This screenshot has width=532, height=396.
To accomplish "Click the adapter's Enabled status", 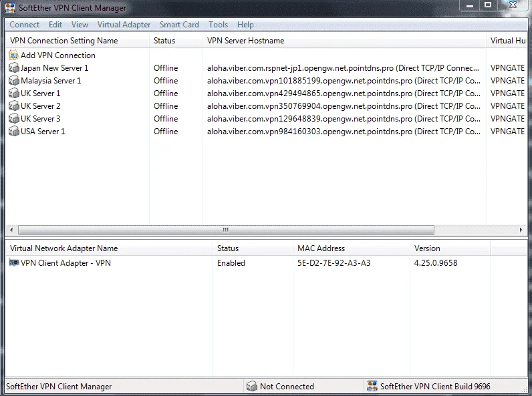I will pyautogui.click(x=231, y=263).
